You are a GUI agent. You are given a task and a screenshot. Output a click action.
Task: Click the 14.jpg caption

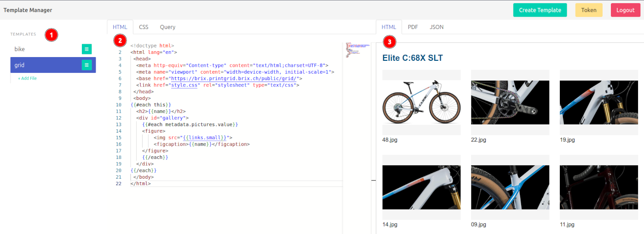390,224
